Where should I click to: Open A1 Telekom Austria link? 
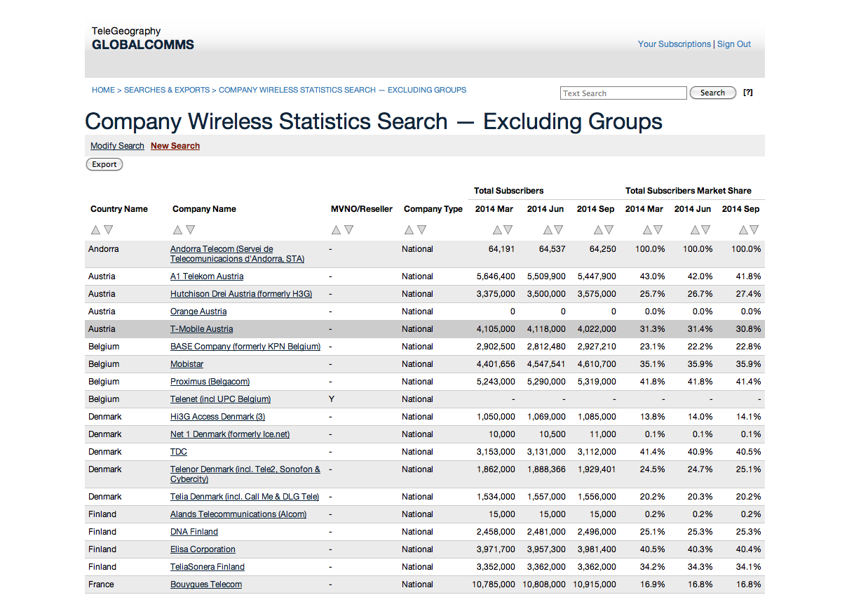coord(207,276)
